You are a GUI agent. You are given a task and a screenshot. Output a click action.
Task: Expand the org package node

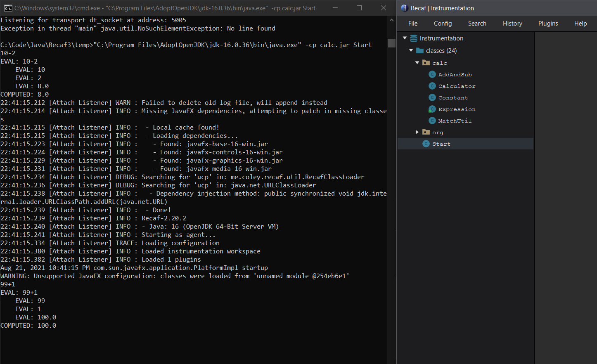pyautogui.click(x=417, y=132)
